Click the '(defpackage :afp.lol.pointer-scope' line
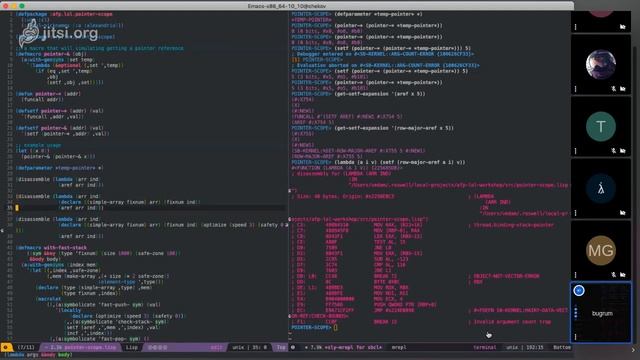640x360 pixels. click(64, 14)
